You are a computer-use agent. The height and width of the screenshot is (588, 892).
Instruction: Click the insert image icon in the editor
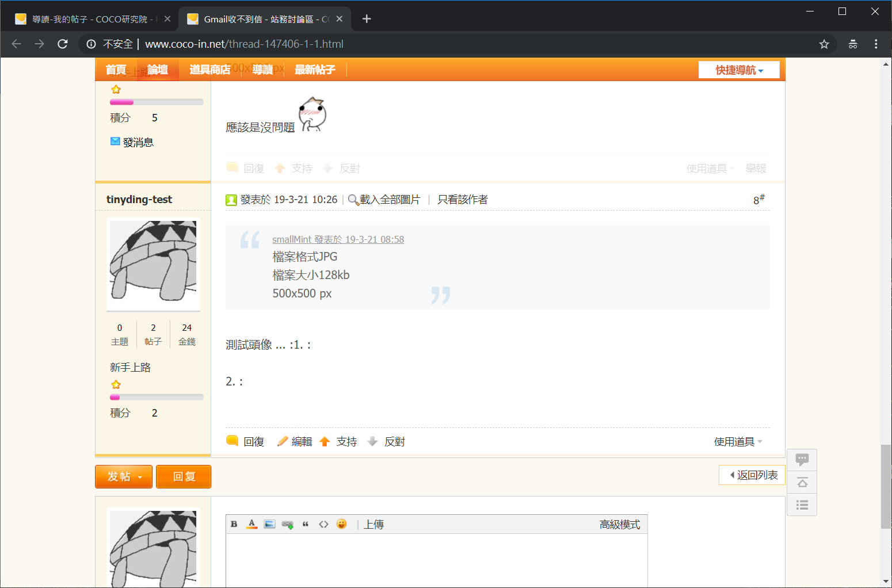click(269, 524)
